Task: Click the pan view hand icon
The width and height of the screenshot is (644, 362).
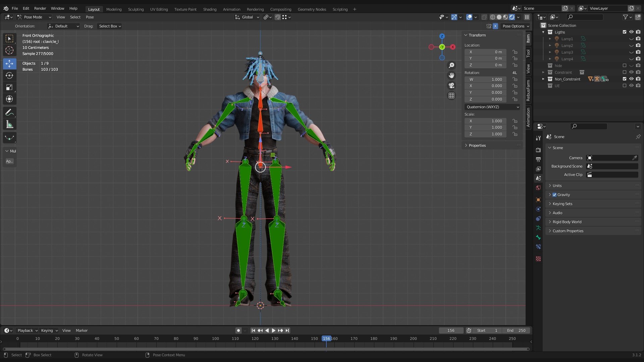Action: pyautogui.click(x=451, y=75)
